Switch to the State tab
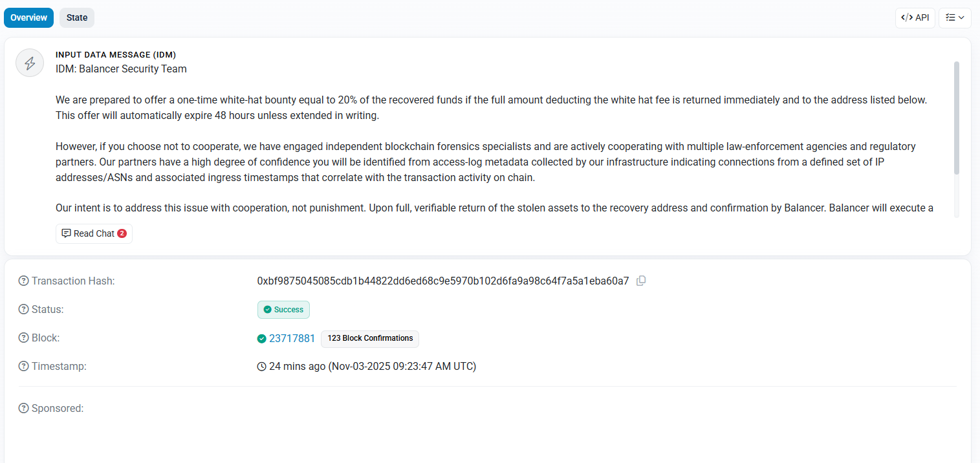This screenshot has height=463, width=980. tap(76, 17)
